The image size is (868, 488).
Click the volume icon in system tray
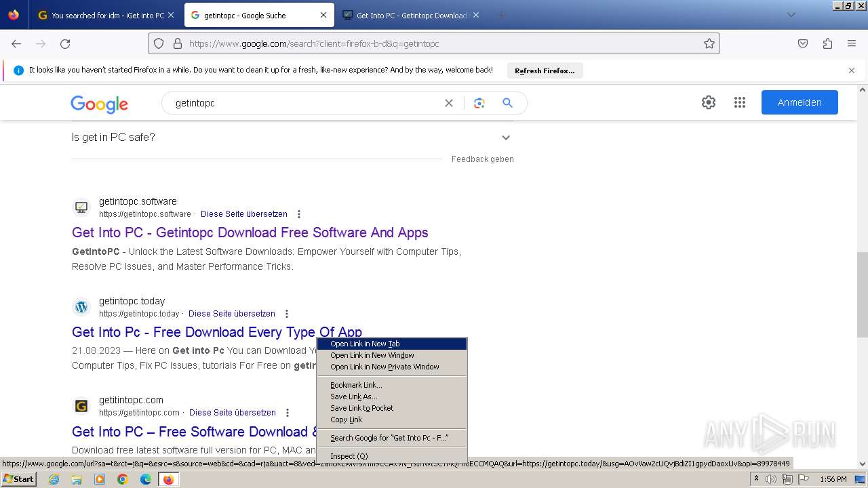(x=771, y=479)
